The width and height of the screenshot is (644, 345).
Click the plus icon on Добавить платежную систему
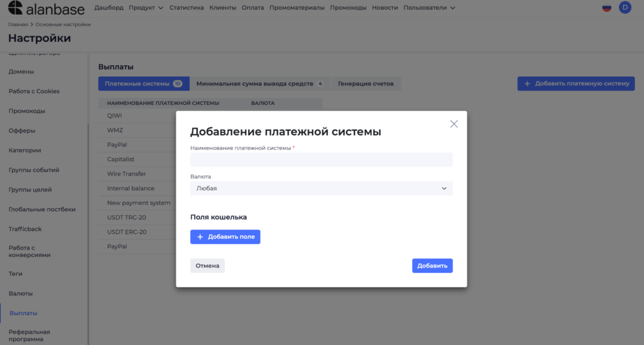527,83
